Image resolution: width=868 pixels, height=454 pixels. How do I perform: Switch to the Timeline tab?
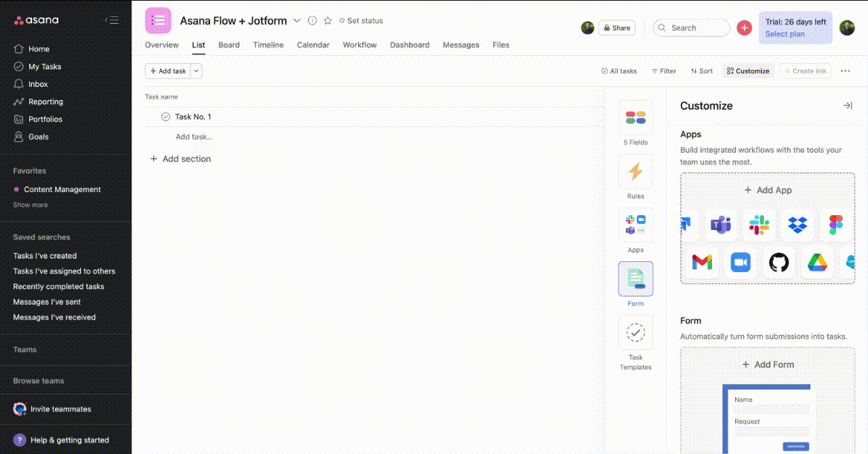click(269, 45)
